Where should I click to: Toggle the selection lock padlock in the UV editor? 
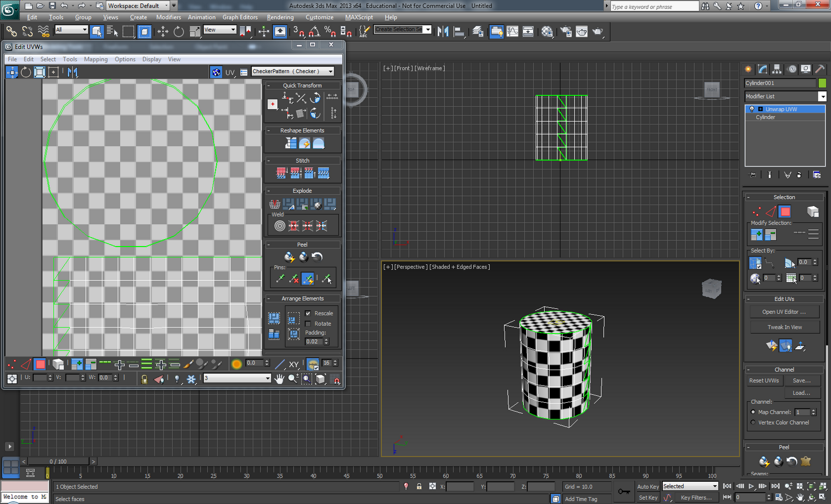(144, 378)
